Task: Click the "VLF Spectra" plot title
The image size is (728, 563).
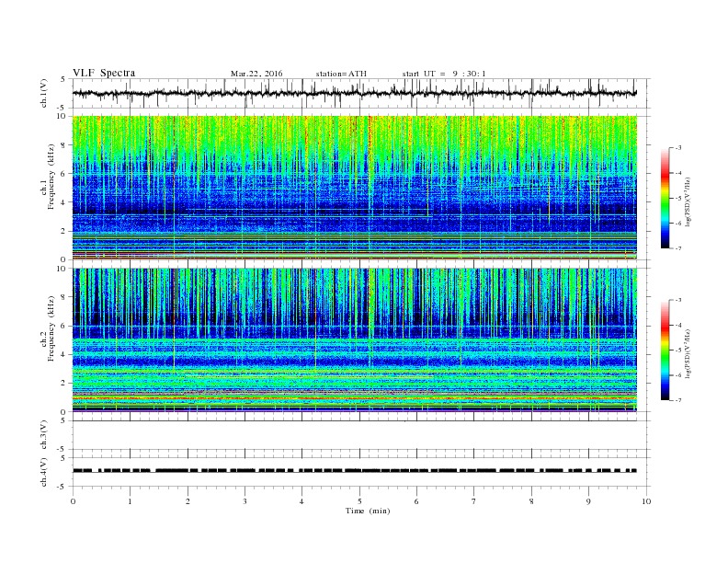Action: pyautogui.click(x=104, y=73)
